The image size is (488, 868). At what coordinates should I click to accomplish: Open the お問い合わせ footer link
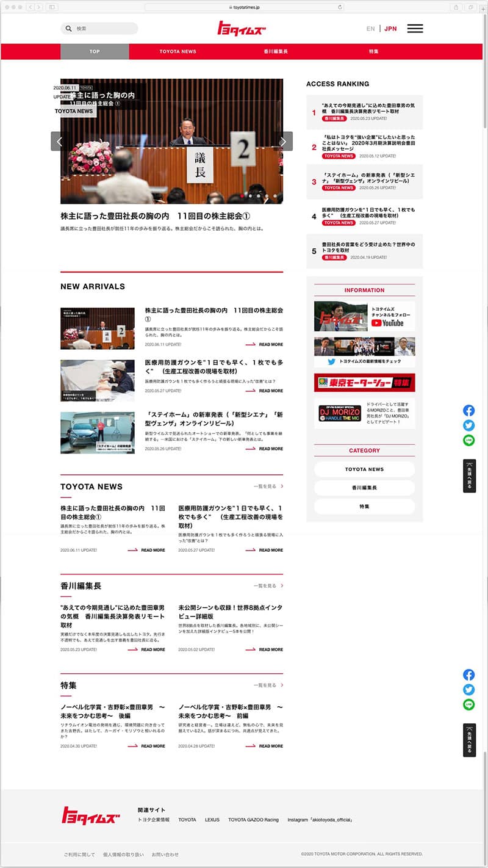pyautogui.click(x=165, y=855)
